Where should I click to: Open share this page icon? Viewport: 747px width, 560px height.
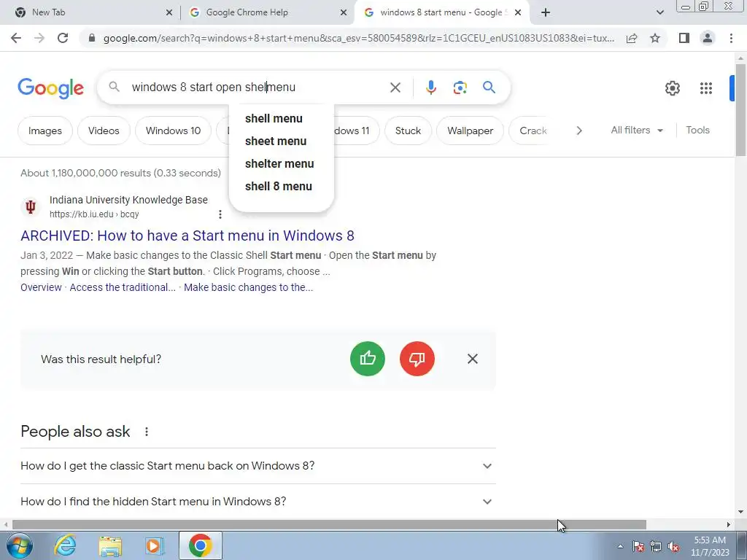[x=632, y=38]
